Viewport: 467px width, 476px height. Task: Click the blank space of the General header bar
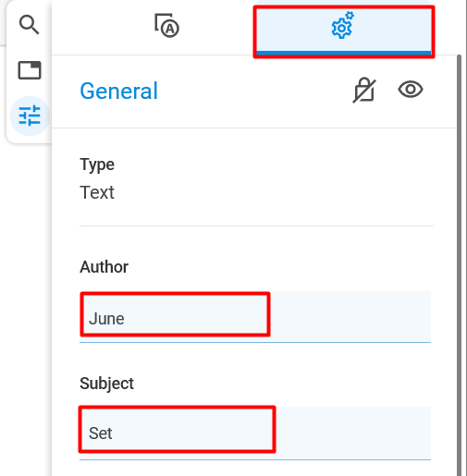pyautogui.click(x=252, y=92)
